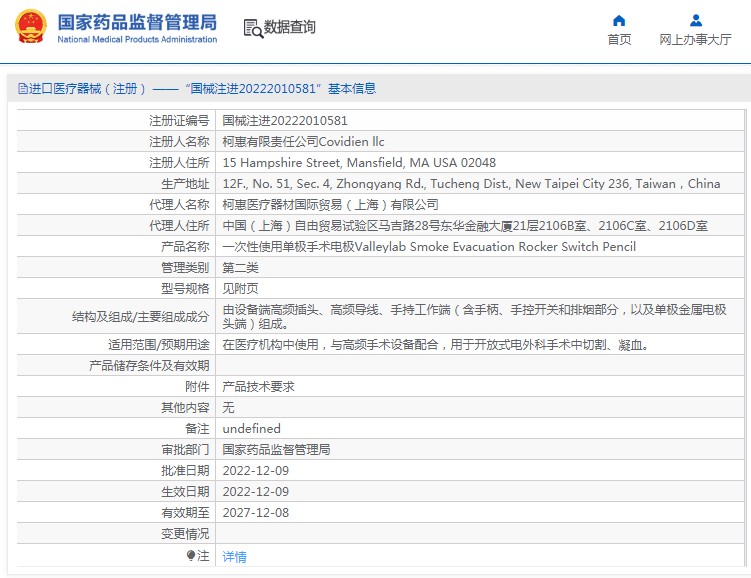This screenshot has height=578, width=751.
Task: Open the 网上办事大厅 menu item
Action: pyautogui.click(x=695, y=40)
